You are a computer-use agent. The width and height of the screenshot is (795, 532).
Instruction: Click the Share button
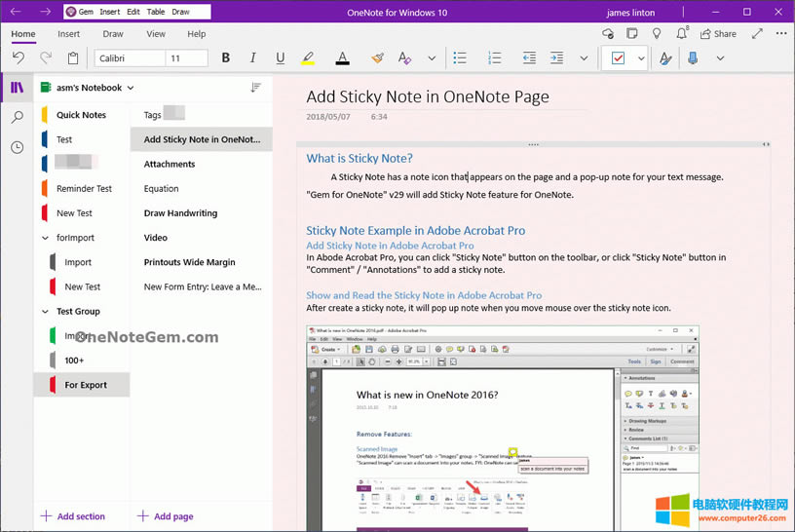pyautogui.click(x=718, y=34)
